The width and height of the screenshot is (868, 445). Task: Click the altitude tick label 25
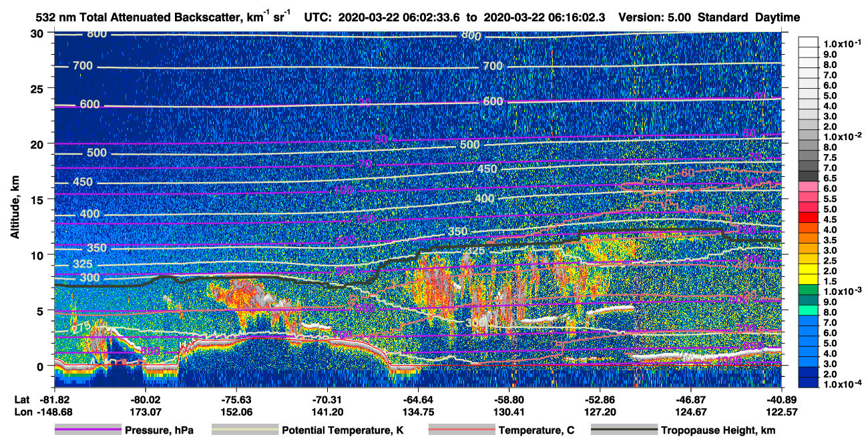(38, 88)
